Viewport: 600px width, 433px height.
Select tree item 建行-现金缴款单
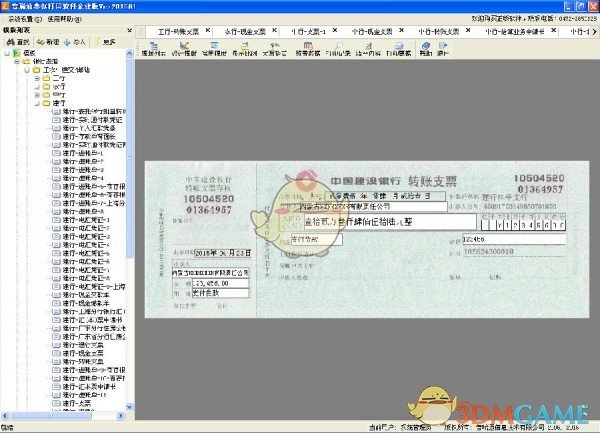click(86, 303)
